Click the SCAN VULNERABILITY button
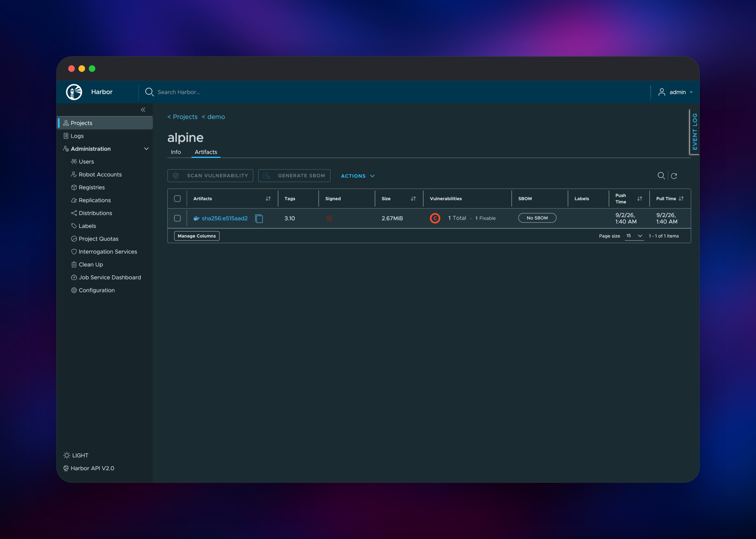This screenshot has height=539, width=756. pos(210,175)
